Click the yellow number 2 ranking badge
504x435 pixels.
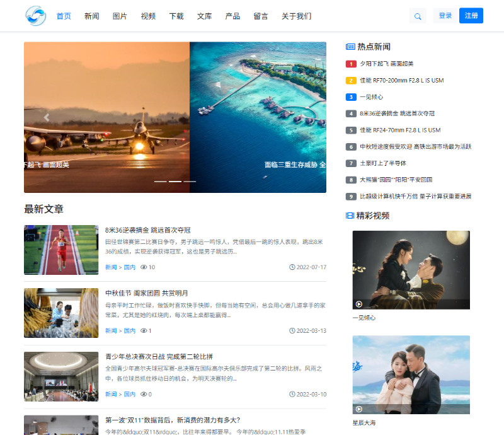pos(351,80)
